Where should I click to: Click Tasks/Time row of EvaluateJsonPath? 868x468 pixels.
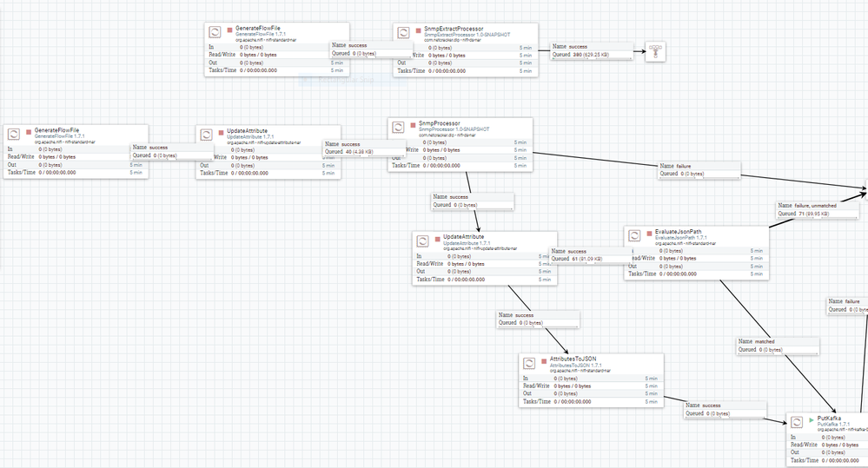tap(696, 274)
